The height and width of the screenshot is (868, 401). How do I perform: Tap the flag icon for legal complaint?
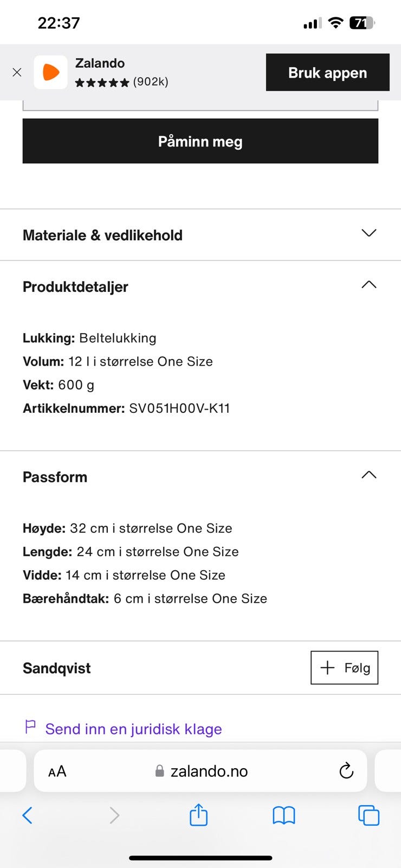tap(30, 726)
